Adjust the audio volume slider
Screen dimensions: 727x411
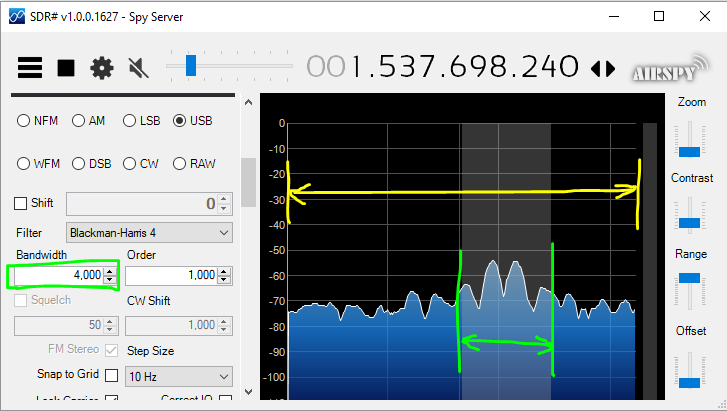(x=190, y=67)
